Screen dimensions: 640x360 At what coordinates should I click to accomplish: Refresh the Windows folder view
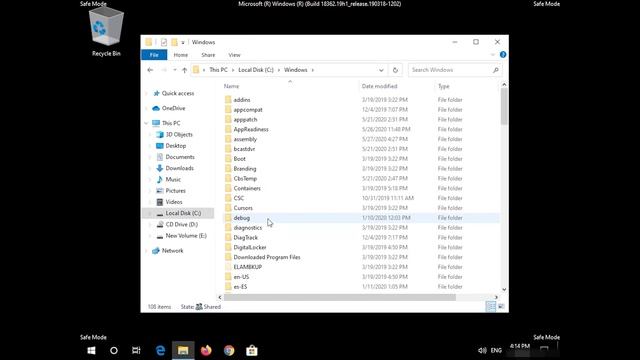point(395,70)
